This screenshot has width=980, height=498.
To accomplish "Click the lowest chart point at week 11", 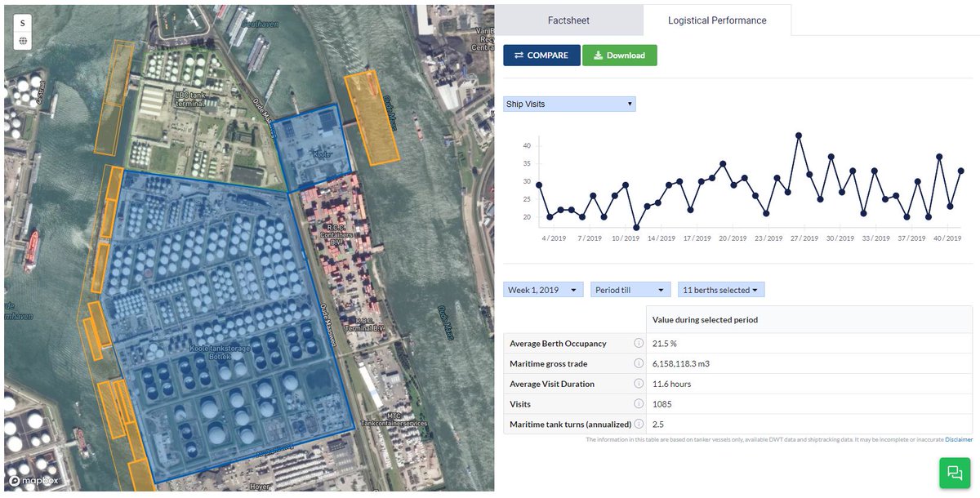I will [x=636, y=228].
